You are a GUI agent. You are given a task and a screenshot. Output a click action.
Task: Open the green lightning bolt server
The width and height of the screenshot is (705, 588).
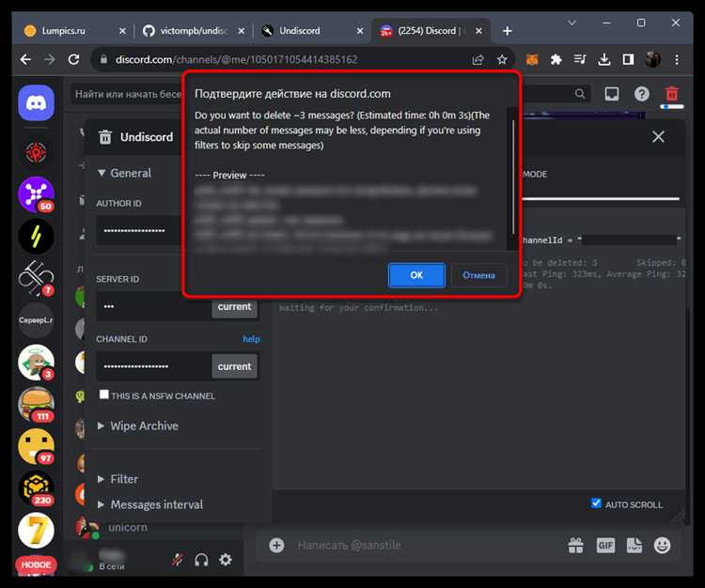pos(36,237)
